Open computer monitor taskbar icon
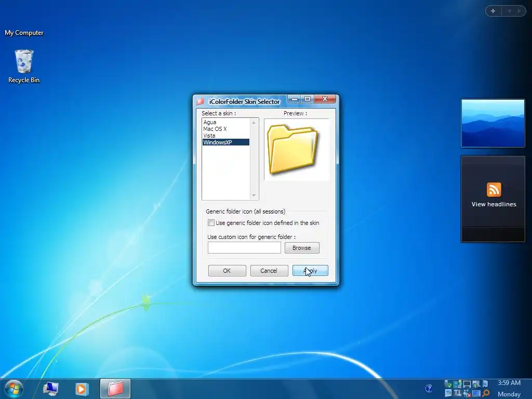 [x=51, y=389]
